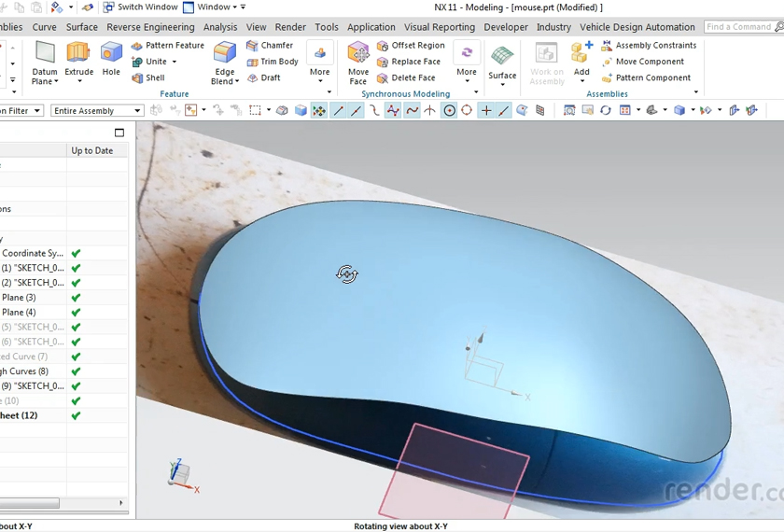
Task: Expand the Unite dropdown arrow
Action: tap(175, 62)
